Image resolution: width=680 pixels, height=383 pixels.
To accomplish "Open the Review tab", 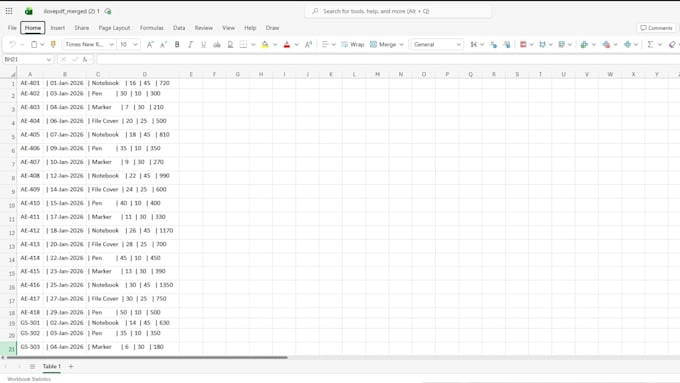I will [x=203, y=28].
